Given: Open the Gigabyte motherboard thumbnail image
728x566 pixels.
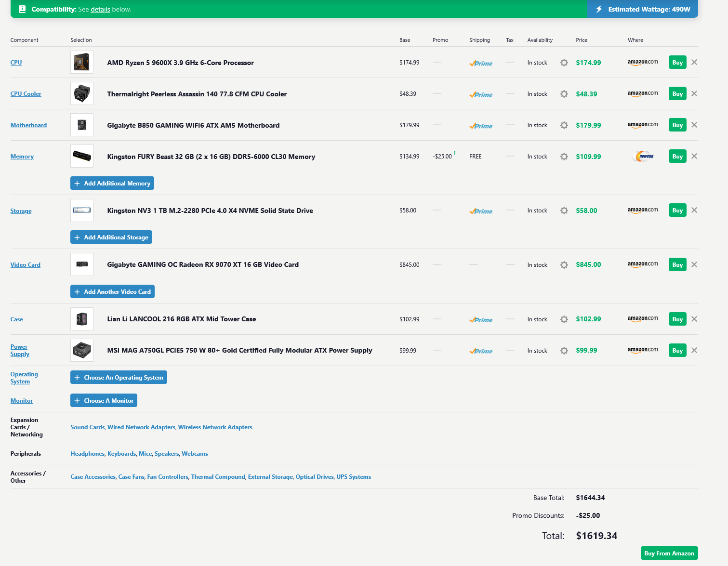Looking at the screenshot, I should tap(82, 125).
